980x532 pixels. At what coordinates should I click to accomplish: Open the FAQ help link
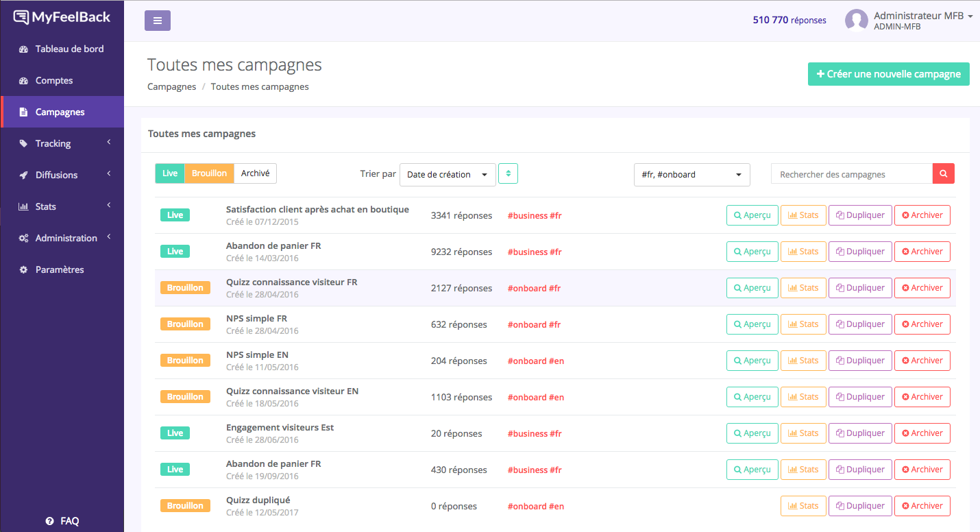pos(62,521)
